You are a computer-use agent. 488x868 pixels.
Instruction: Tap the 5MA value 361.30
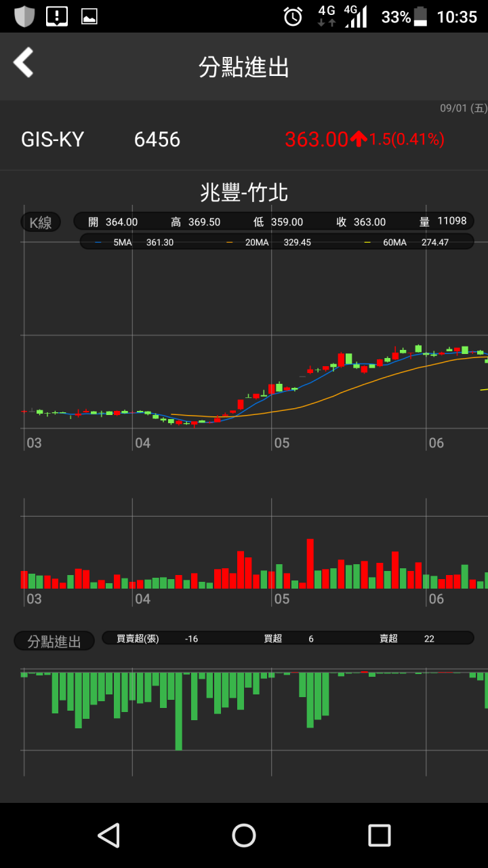(x=160, y=242)
